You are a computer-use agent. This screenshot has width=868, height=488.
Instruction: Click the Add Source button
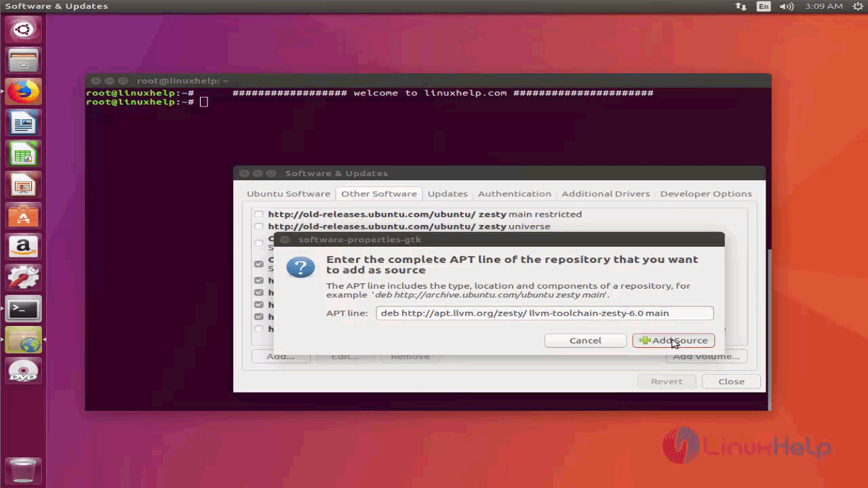click(x=673, y=340)
